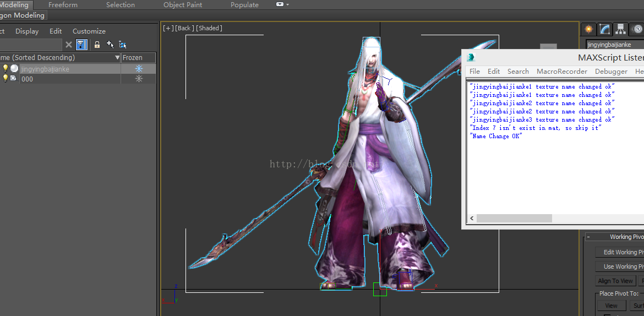Click the sphere object icon beside jingyingbaijianke
The height and width of the screenshot is (316, 644).
point(14,69)
